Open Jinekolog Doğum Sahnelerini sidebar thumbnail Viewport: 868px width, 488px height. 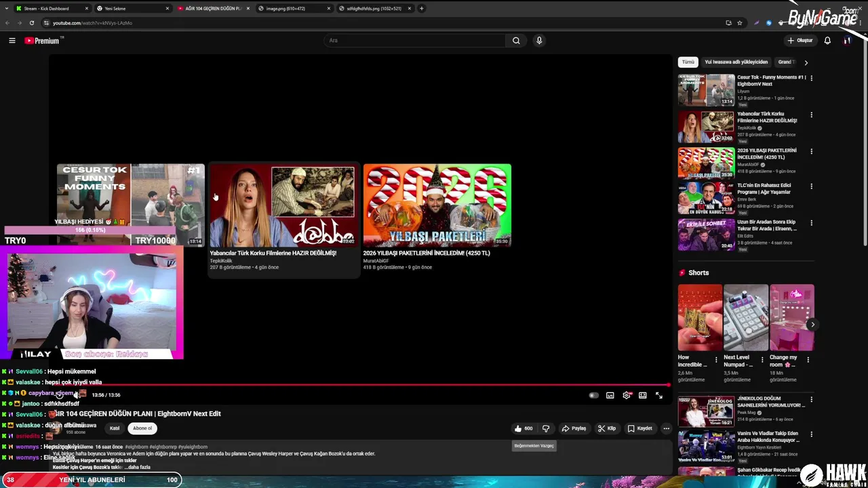pyautogui.click(x=706, y=412)
